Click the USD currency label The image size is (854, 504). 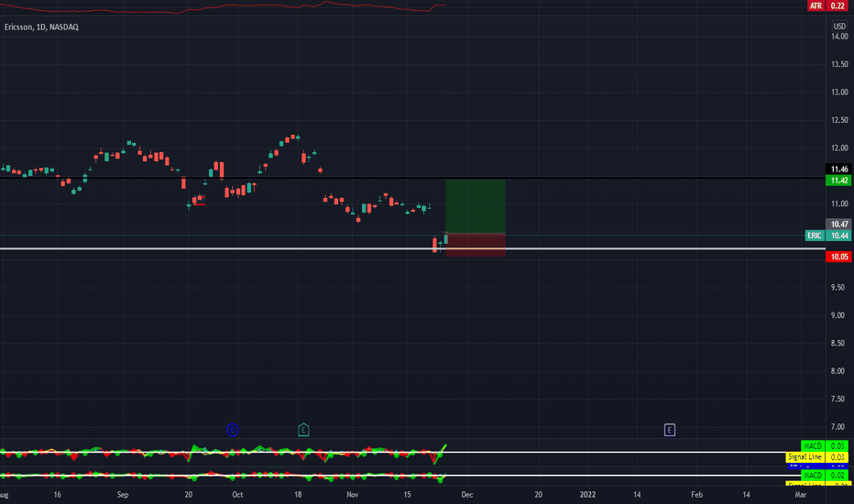tap(839, 27)
